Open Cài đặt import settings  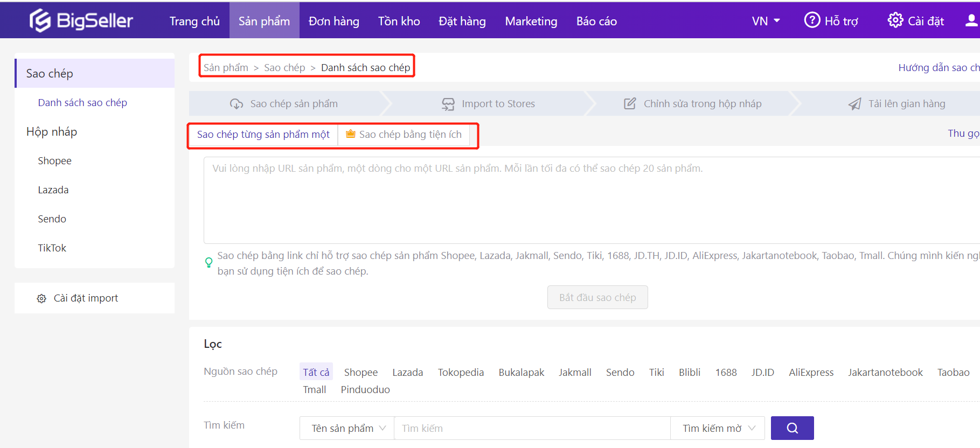point(86,298)
